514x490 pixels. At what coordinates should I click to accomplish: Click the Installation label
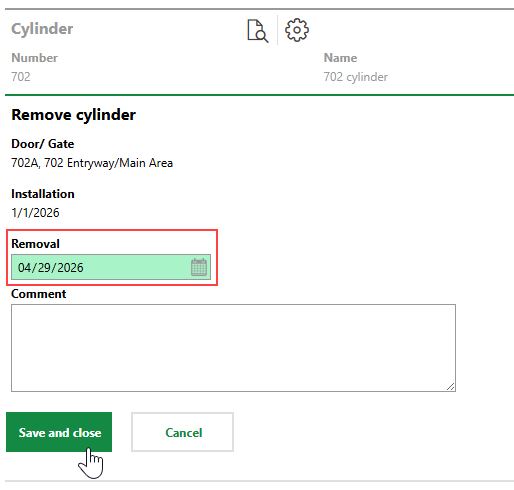[x=43, y=194]
